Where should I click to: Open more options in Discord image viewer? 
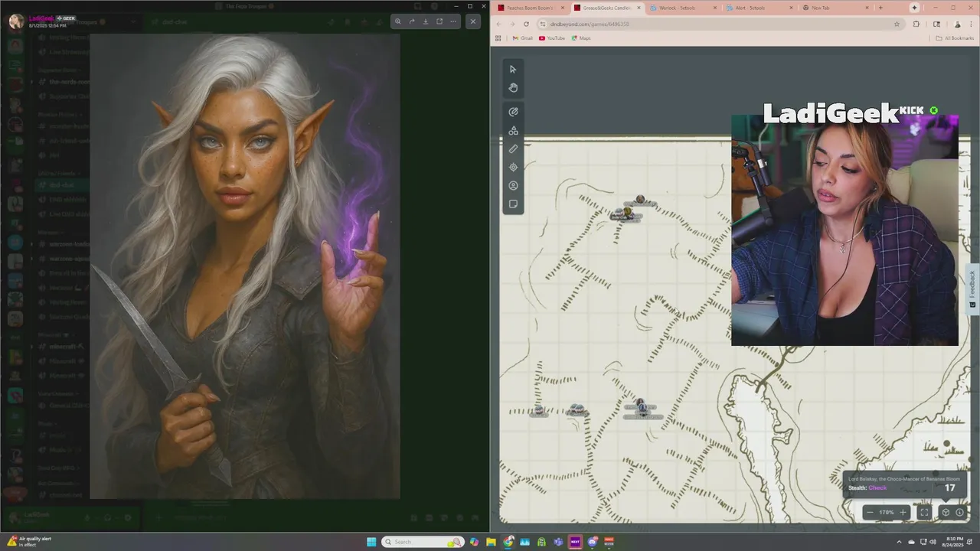[x=453, y=21]
